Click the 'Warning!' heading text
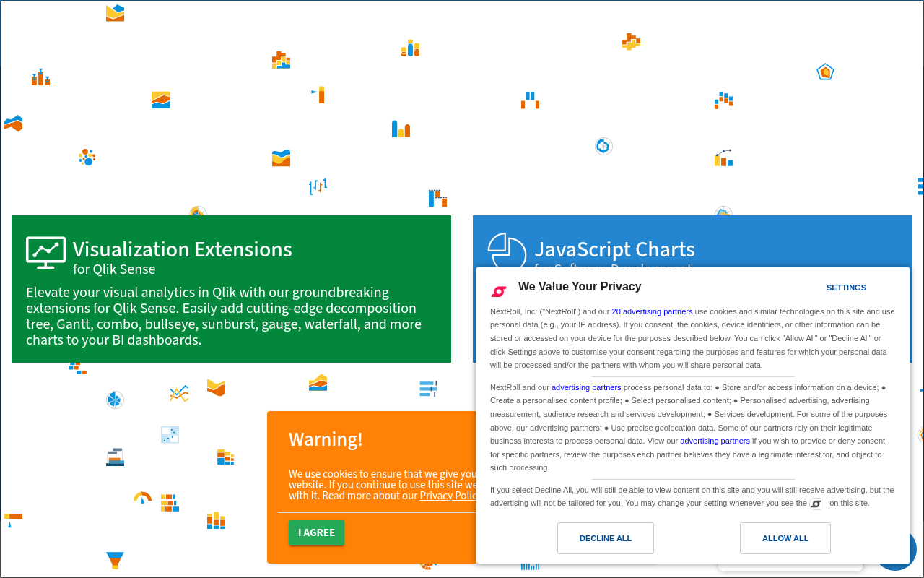 point(326,439)
